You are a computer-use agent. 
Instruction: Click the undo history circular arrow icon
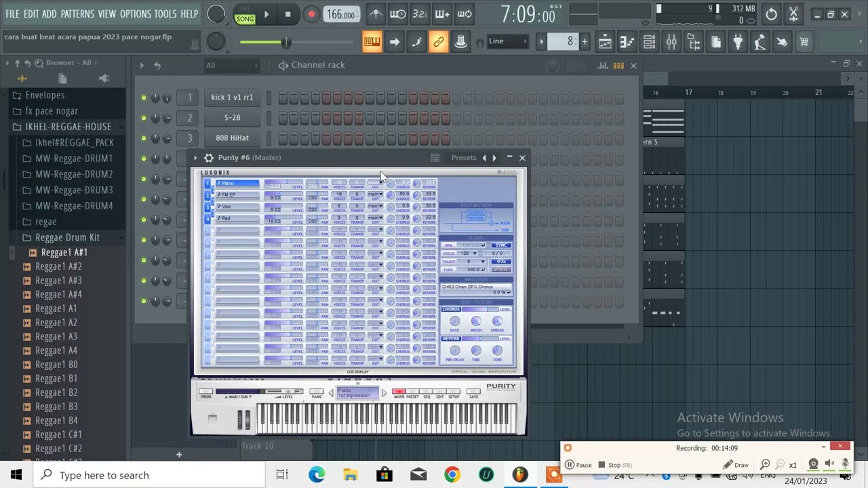tap(772, 14)
